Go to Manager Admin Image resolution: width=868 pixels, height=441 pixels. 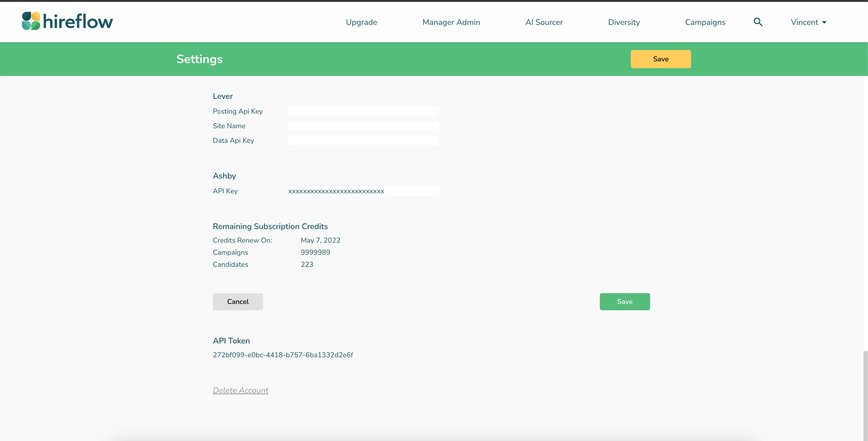coord(451,22)
